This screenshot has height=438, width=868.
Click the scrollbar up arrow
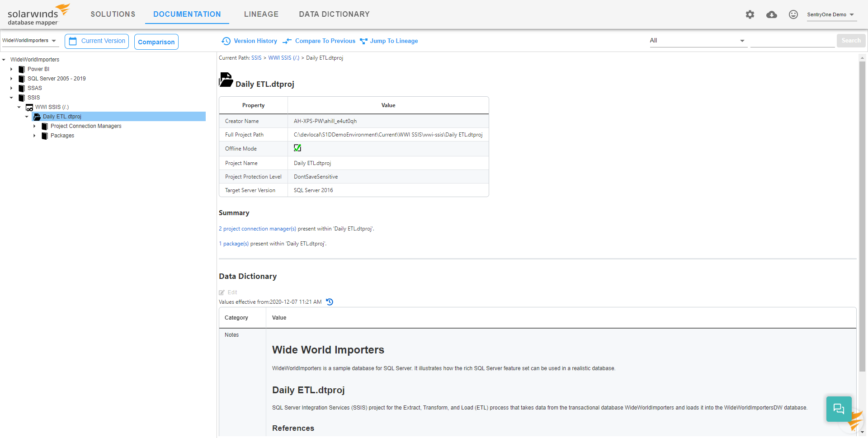pos(862,58)
